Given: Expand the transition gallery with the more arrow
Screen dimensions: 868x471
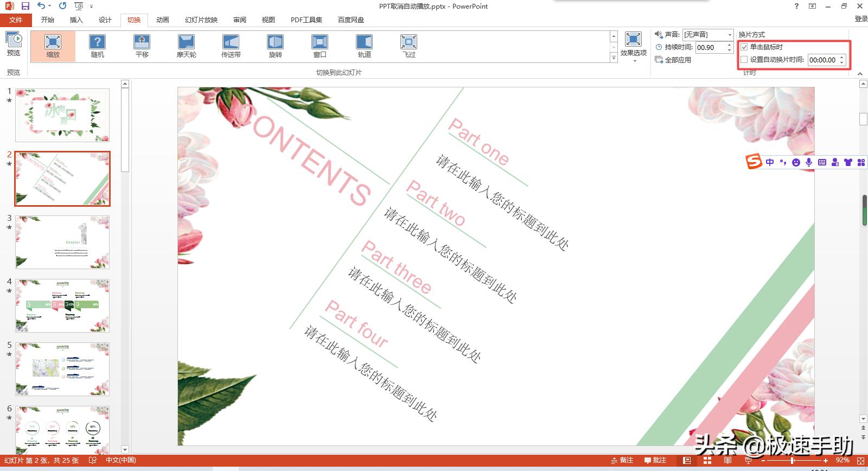Looking at the screenshot, I should (x=614, y=58).
